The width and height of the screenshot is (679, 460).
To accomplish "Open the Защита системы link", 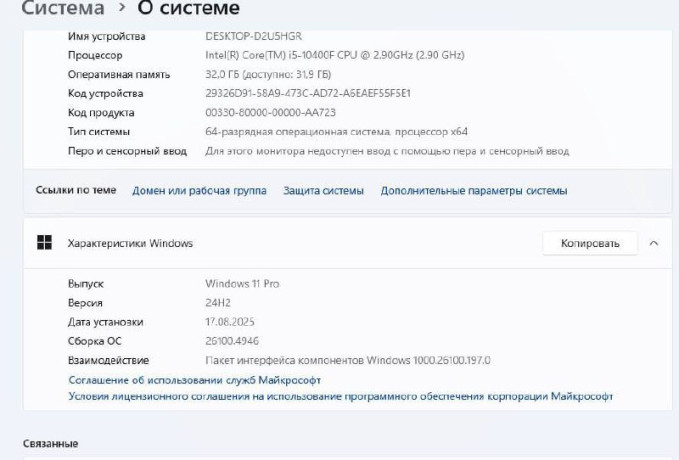I will point(323,191).
